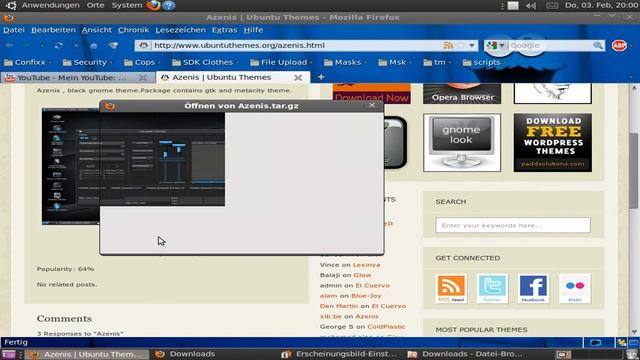Open a new tab with plus button
Image resolution: width=640 pixels, height=360 pixels.
click(x=321, y=77)
